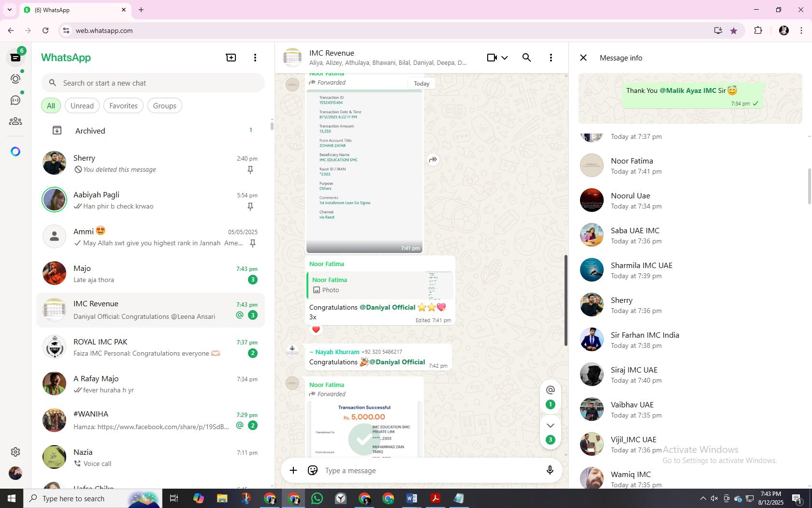The width and height of the screenshot is (812, 508).
Task: Open A Rafay Majo chat
Action: pyautogui.click(x=151, y=384)
